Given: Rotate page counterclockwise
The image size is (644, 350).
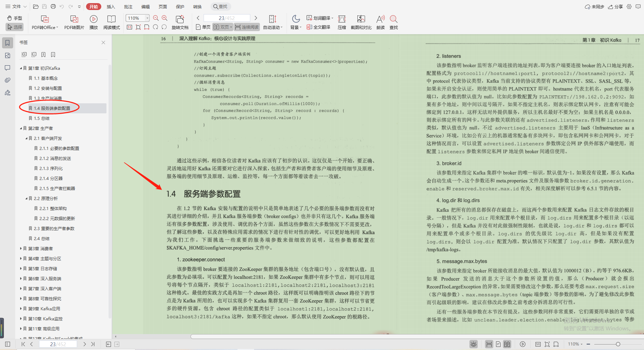Looking at the screenshot, I should [x=156, y=27].
